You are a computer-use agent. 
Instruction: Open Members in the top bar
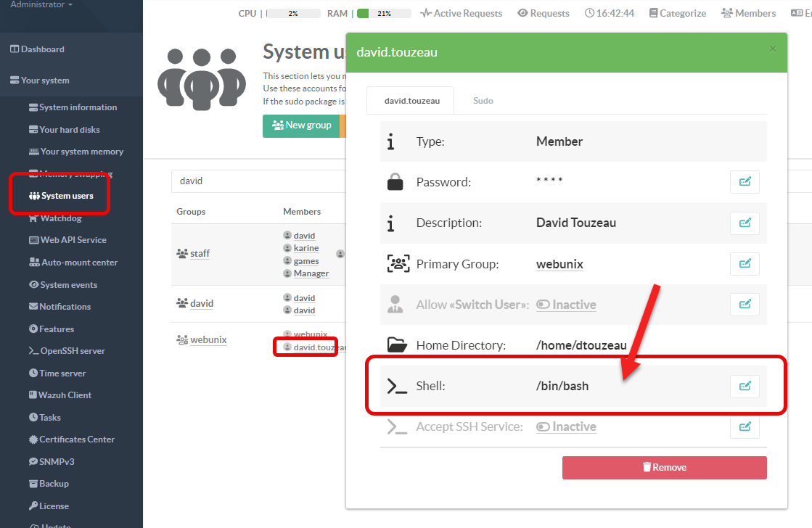tap(748, 13)
